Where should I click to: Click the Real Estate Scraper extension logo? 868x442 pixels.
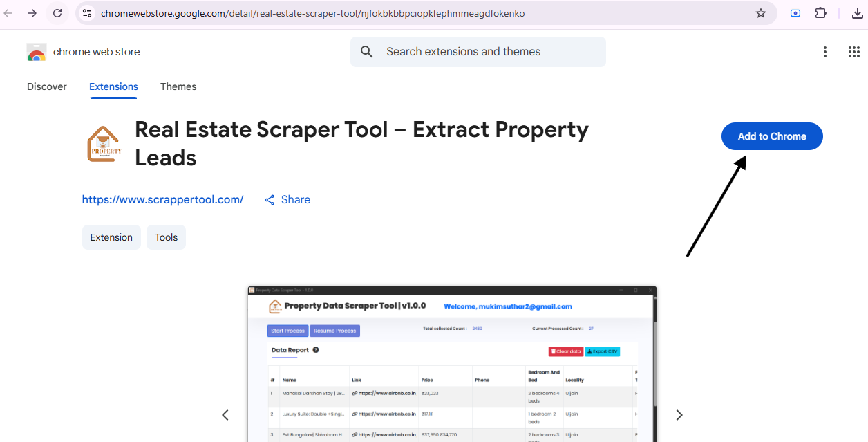[x=104, y=144]
